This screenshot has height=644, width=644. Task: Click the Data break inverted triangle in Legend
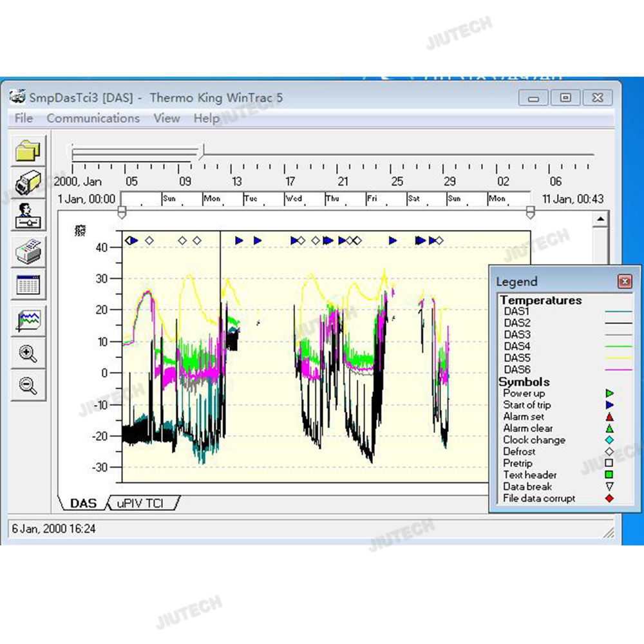(609, 487)
